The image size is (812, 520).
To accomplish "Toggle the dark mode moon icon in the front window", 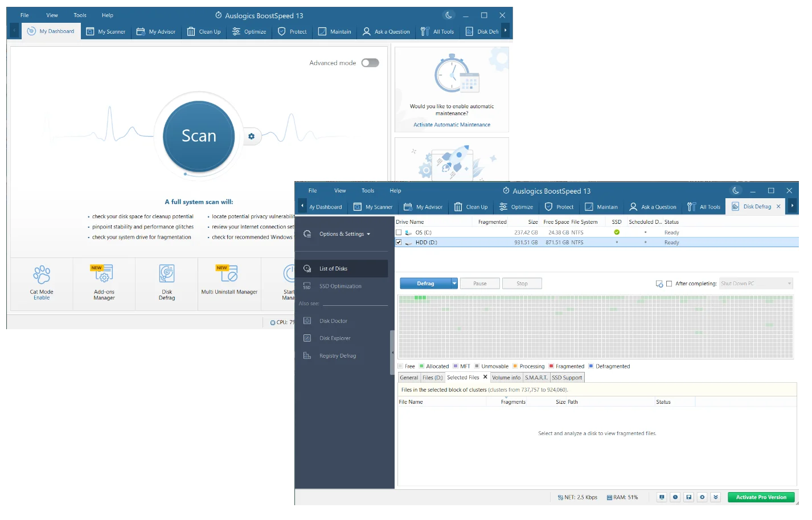I will [736, 191].
